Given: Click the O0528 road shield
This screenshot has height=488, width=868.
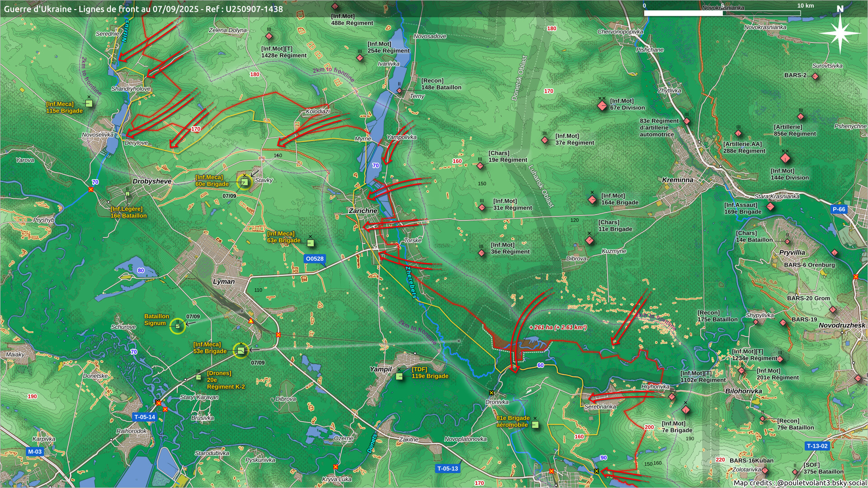Looking at the screenshot, I should [x=315, y=259].
